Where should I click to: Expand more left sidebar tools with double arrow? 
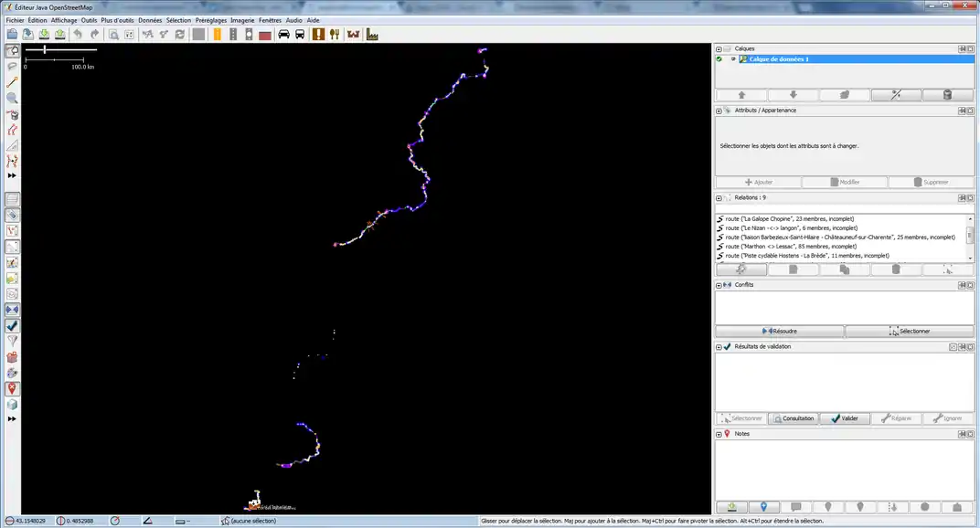(13, 174)
